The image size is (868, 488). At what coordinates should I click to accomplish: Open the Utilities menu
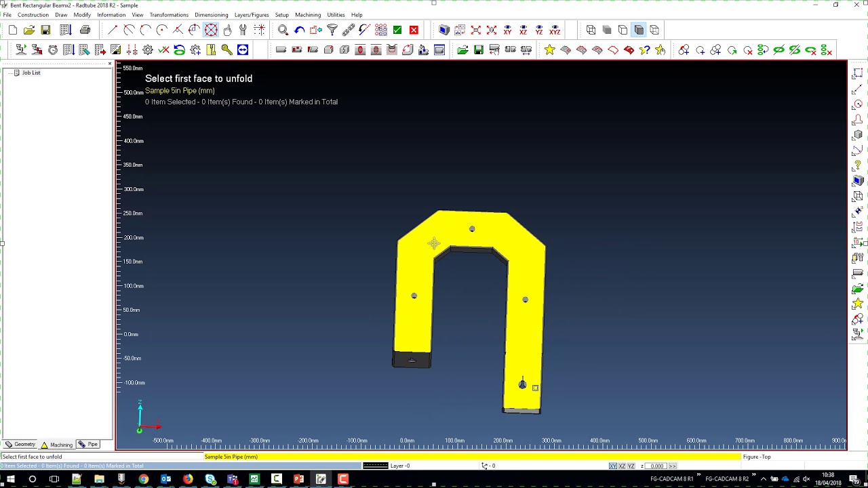click(x=336, y=14)
